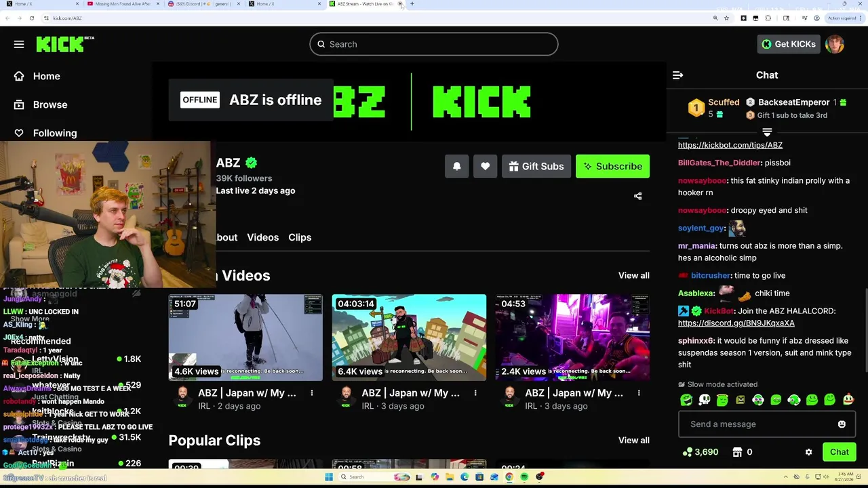Open the 04:53 video thumbnail

click(x=572, y=338)
